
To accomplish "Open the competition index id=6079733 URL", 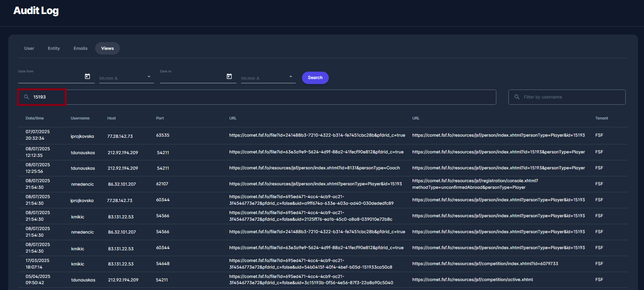I will pyautogui.click(x=485, y=264).
